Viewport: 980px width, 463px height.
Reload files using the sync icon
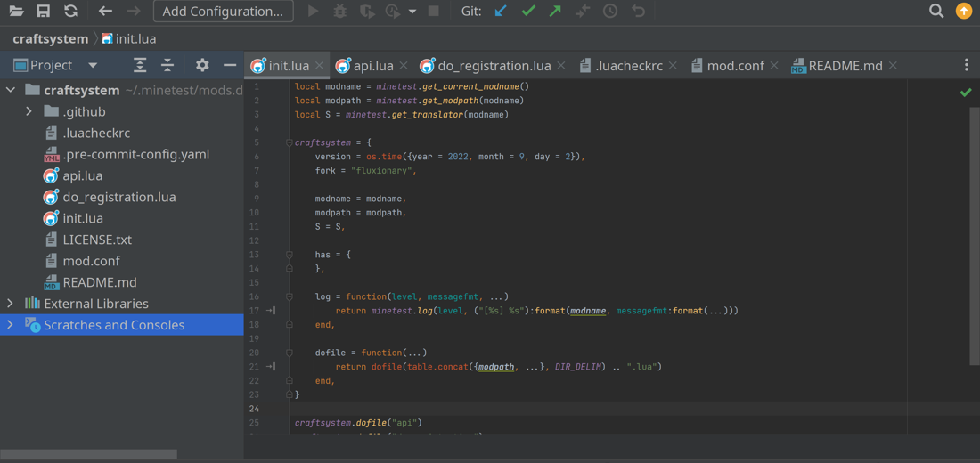(x=70, y=11)
